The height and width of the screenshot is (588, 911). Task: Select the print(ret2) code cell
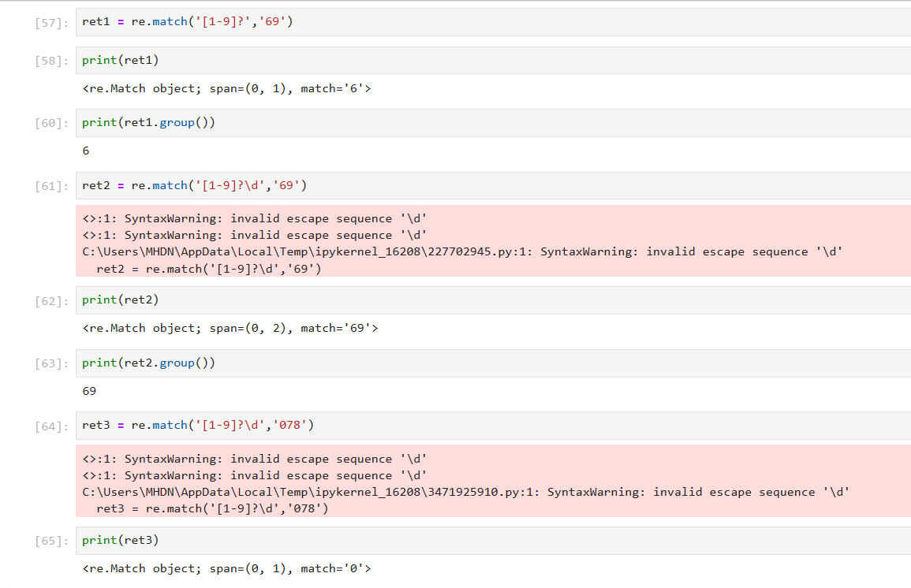click(493, 300)
